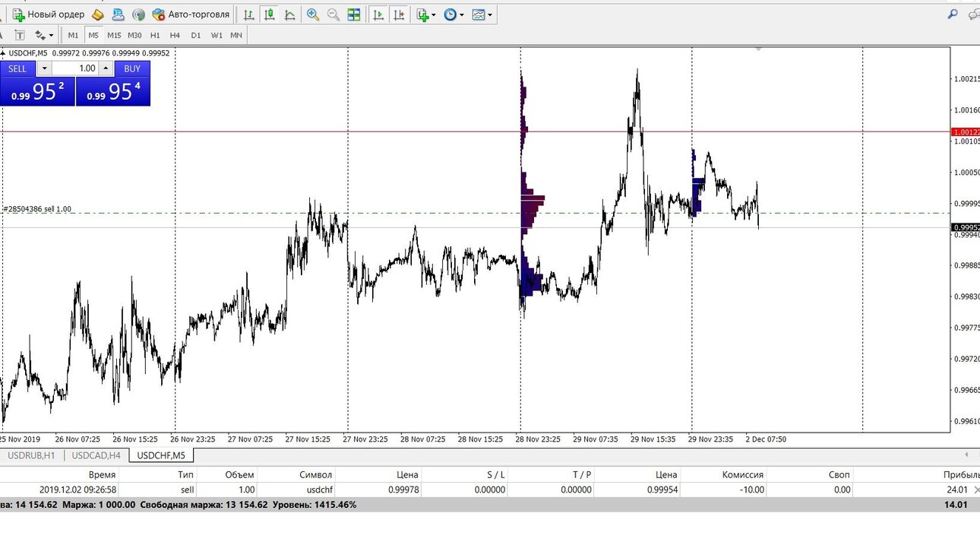
Task: Sort trades by Тип column
Action: click(x=185, y=474)
